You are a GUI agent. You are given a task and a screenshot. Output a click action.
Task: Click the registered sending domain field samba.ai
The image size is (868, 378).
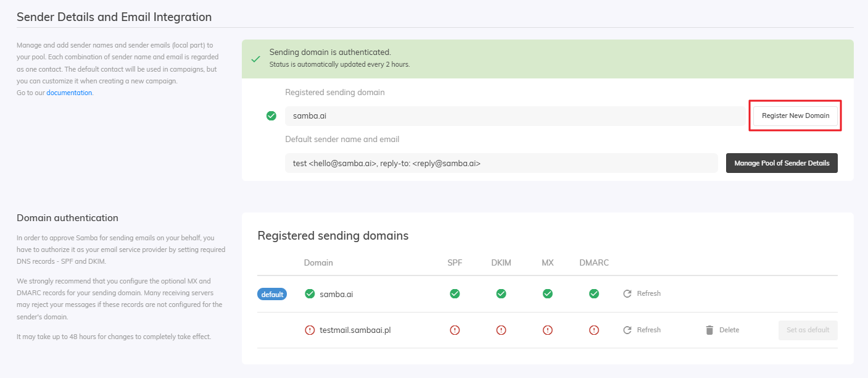(x=515, y=115)
